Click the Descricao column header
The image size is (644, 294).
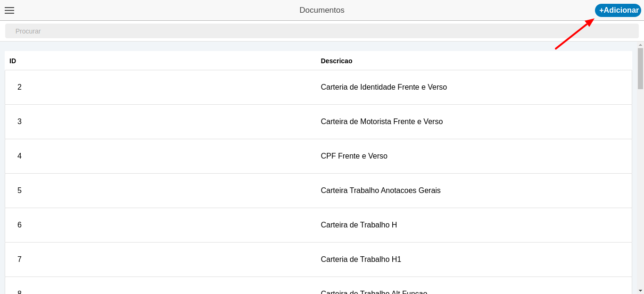pos(336,61)
